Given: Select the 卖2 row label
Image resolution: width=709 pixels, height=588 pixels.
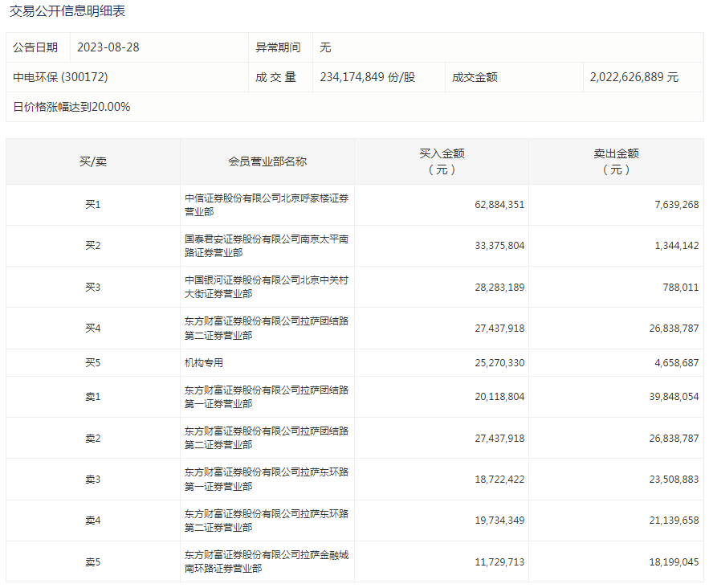Looking at the screenshot, I should [92, 439].
